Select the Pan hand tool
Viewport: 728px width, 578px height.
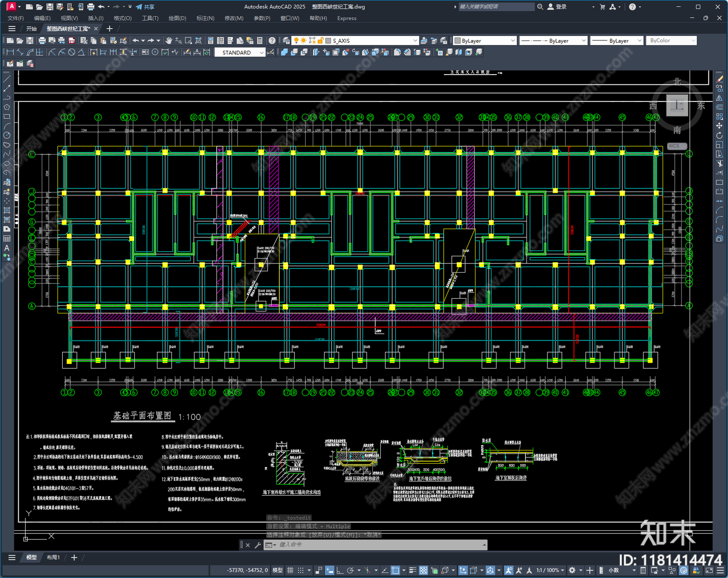click(x=169, y=41)
